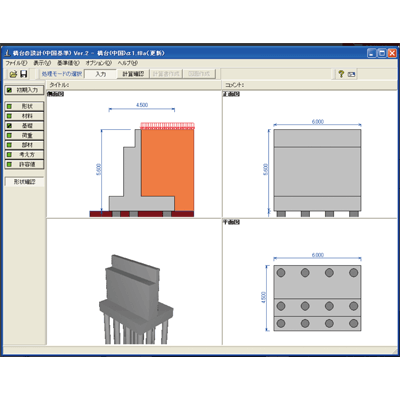Open the 基準値 menu

pos(68,63)
